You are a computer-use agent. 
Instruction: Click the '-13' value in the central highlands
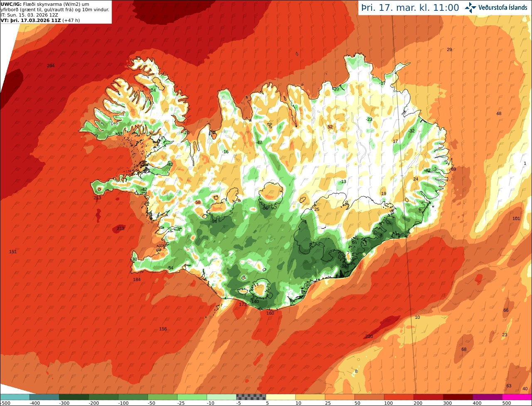(x=342, y=182)
